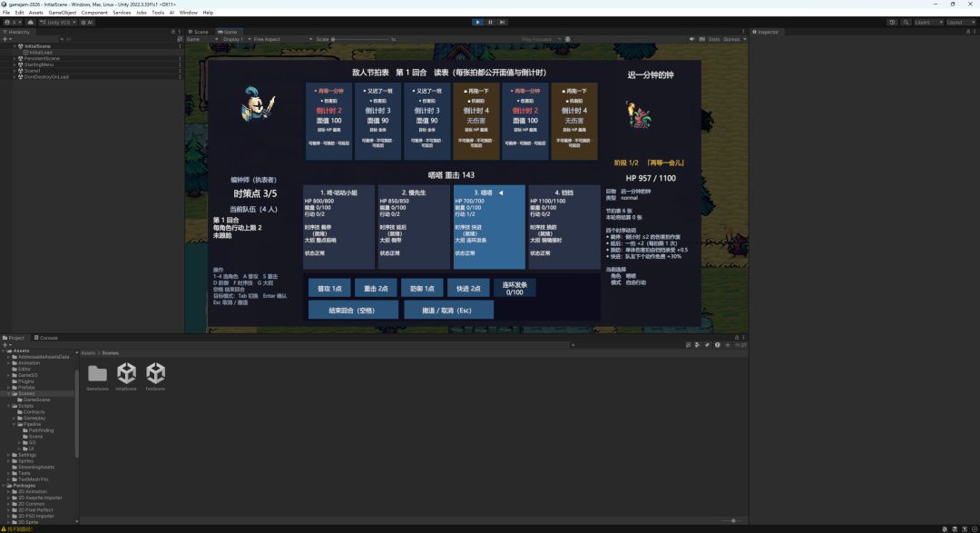Open the Layout dropdown

(x=959, y=22)
